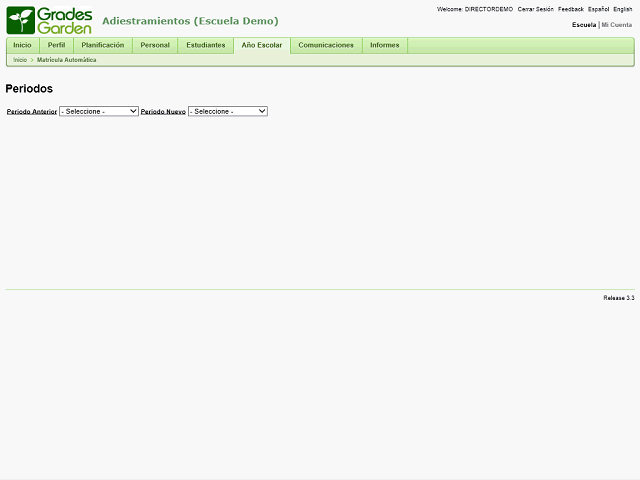Click the Grades Garden logo

point(50,20)
